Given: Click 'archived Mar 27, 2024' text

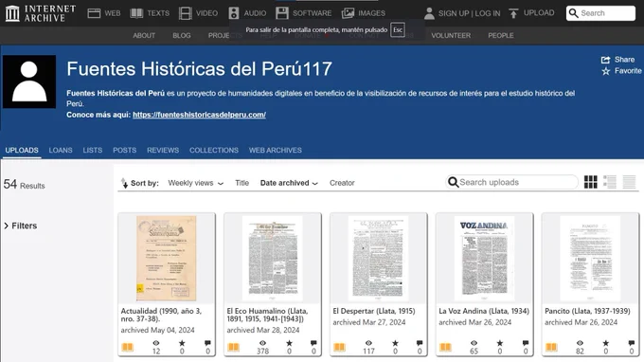Looking at the screenshot, I should [368, 322].
